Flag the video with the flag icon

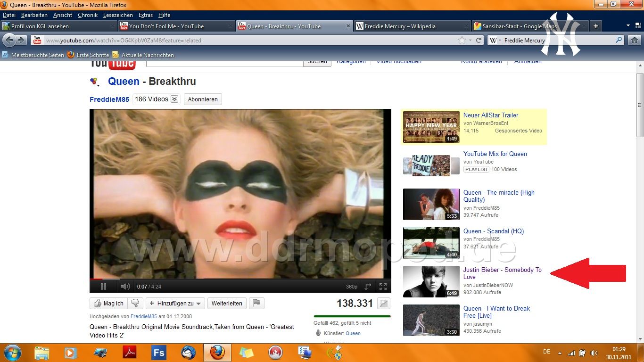click(x=256, y=304)
